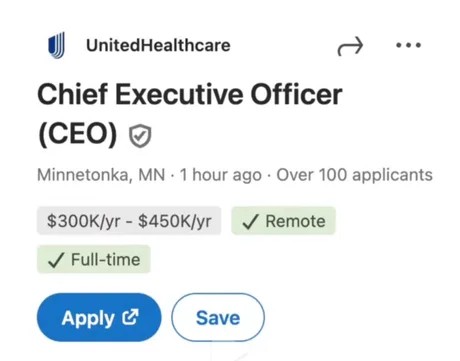Screen dimensions: 460x361
Task: Save this job for later
Action: pyautogui.click(x=218, y=317)
